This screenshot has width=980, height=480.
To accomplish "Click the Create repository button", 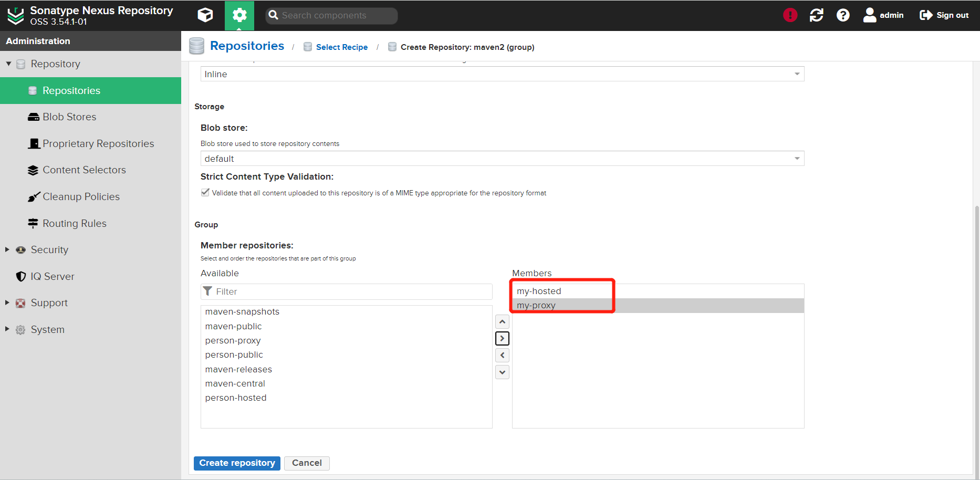I will click(237, 463).
